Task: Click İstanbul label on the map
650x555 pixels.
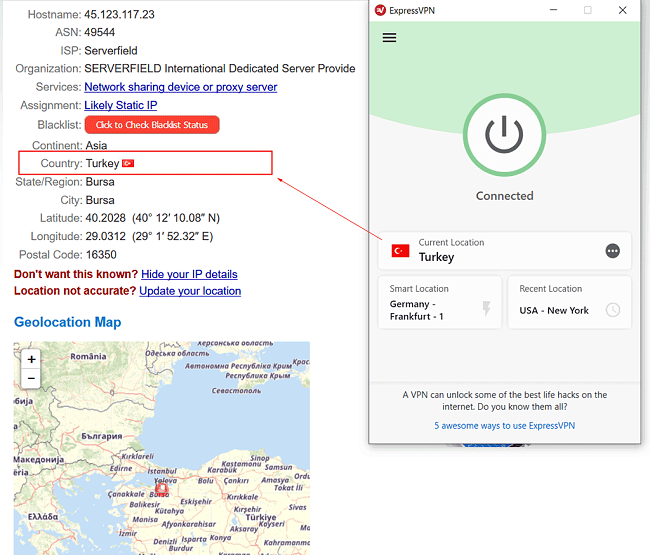Action: pos(162,471)
